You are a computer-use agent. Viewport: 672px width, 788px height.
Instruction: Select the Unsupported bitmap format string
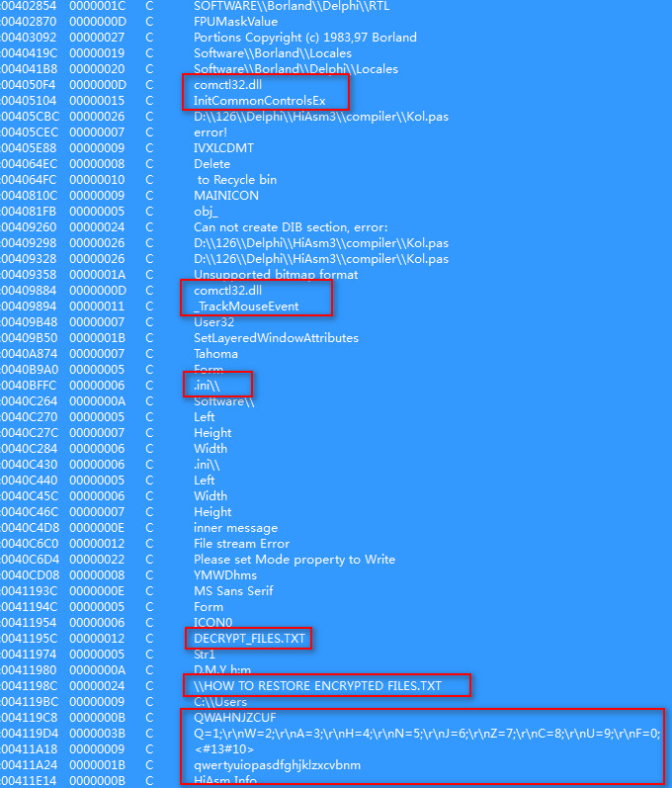pos(276,275)
